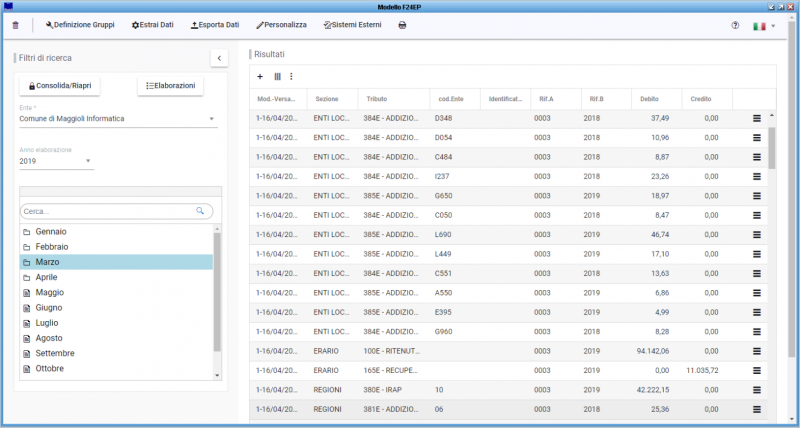Open row menu for ERARIO 100E row
Image resolution: width=800 pixels, height=428 pixels.
click(757, 351)
